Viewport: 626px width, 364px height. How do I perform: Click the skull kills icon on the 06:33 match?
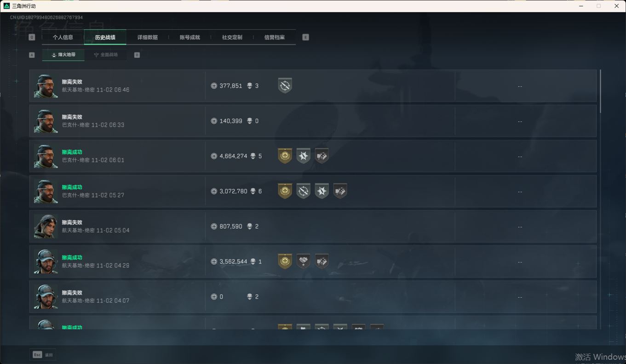[x=250, y=121]
